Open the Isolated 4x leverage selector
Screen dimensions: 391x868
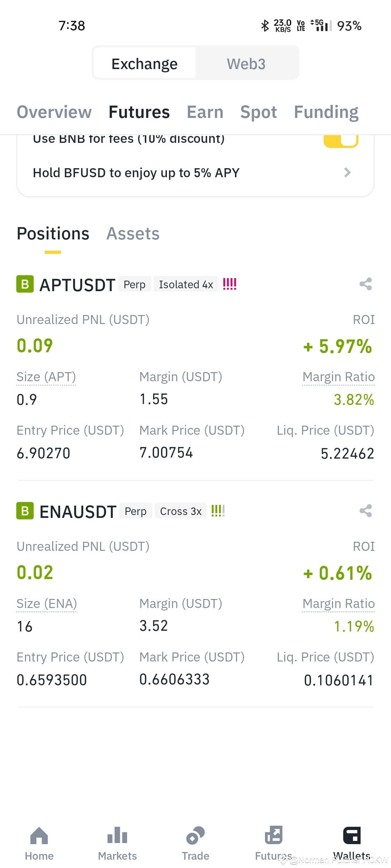point(186,284)
